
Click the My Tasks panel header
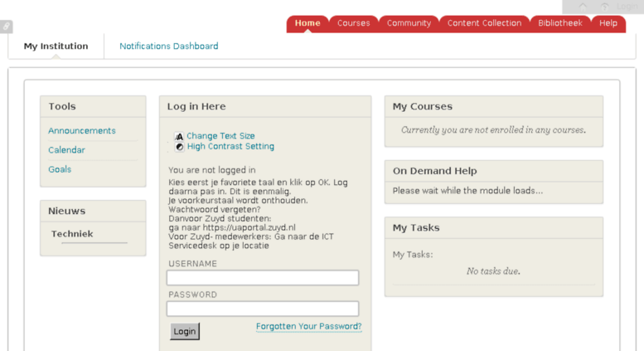point(494,227)
